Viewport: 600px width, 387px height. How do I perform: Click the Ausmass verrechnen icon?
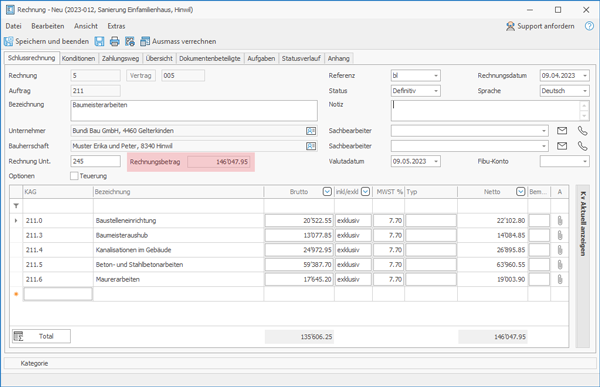click(145, 41)
